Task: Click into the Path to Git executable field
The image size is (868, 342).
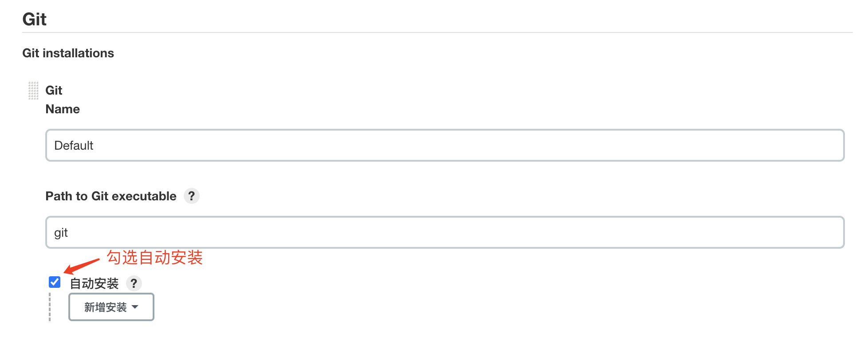Action: (x=445, y=232)
